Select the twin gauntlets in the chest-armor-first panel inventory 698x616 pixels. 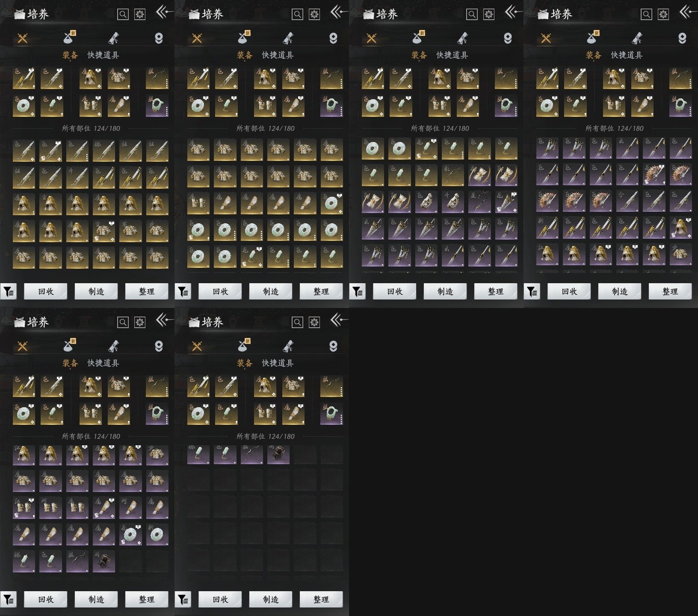coord(198,203)
